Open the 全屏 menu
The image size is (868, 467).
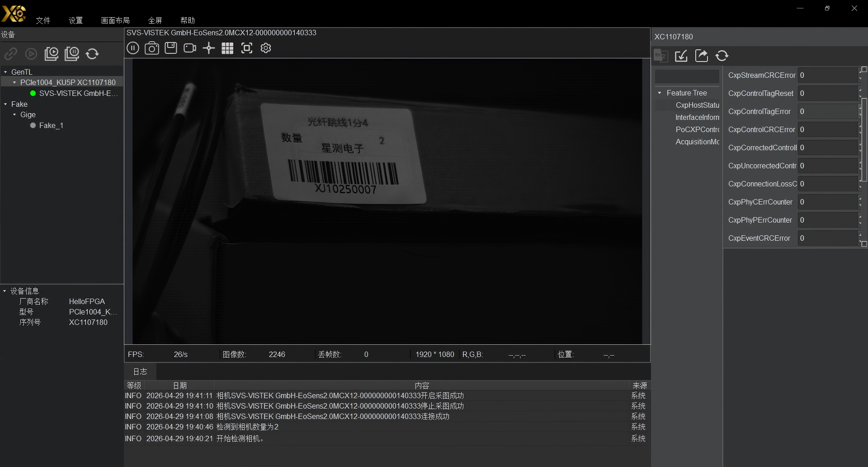point(155,20)
